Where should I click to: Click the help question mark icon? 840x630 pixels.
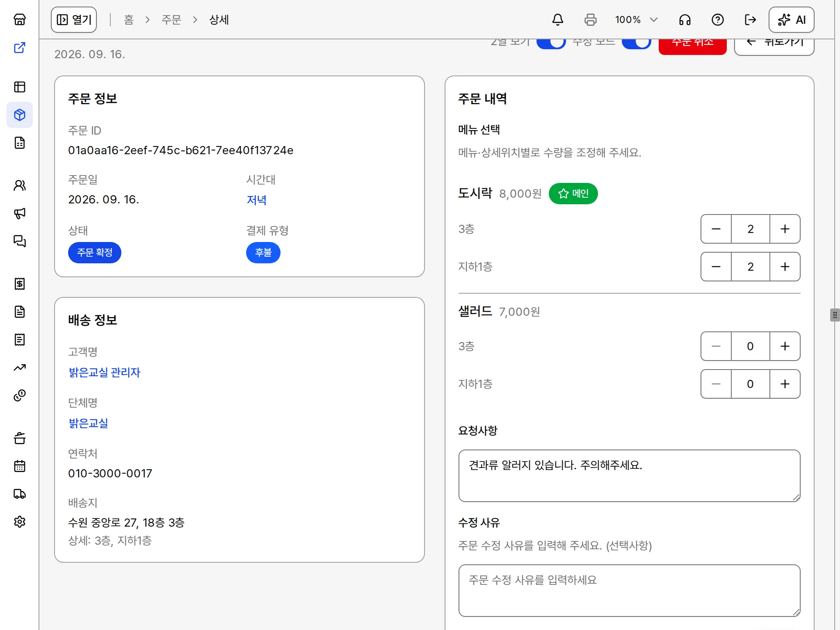(717, 20)
